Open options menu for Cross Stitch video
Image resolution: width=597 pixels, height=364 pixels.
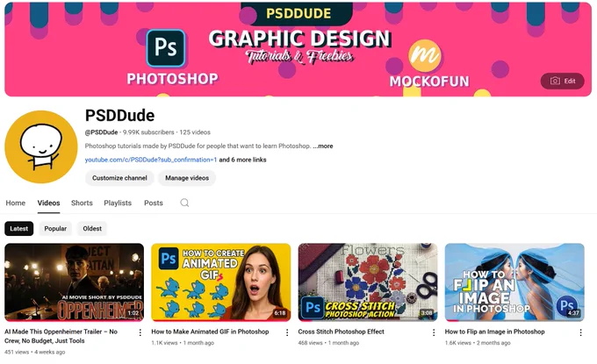[x=434, y=332]
